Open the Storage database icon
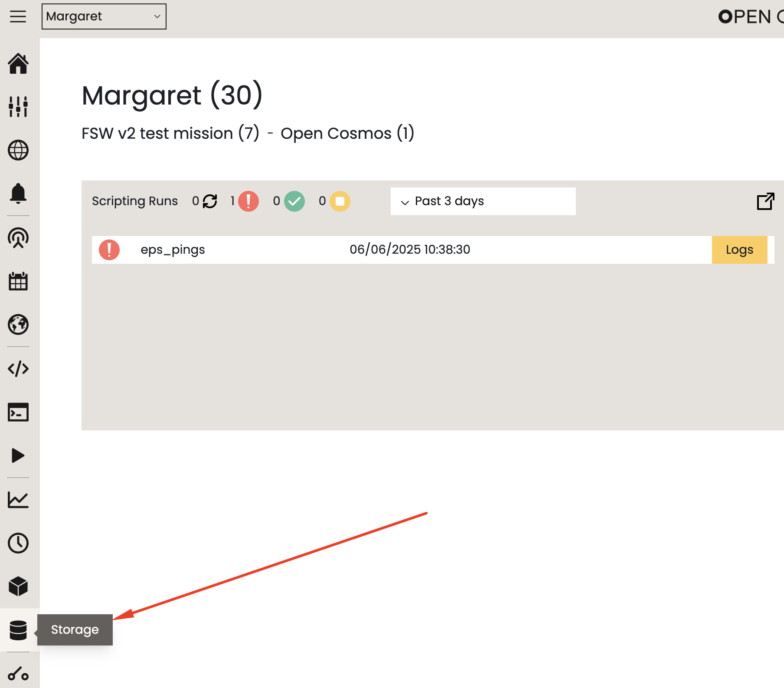784x688 pixels. click(18, 630)
